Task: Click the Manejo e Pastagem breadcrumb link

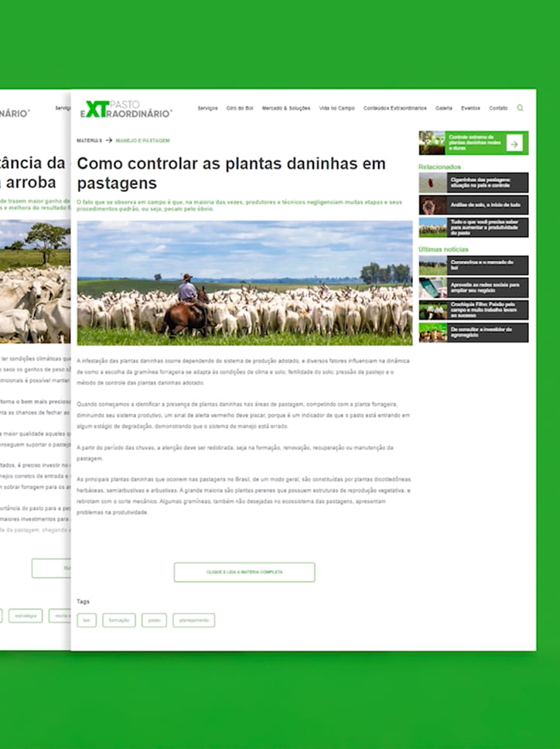Action: coord(142,141)
